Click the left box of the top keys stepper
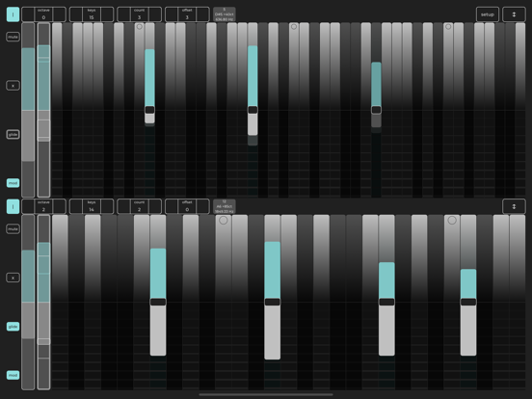Viewport: 532px width, 399px height. click(76, 14)
